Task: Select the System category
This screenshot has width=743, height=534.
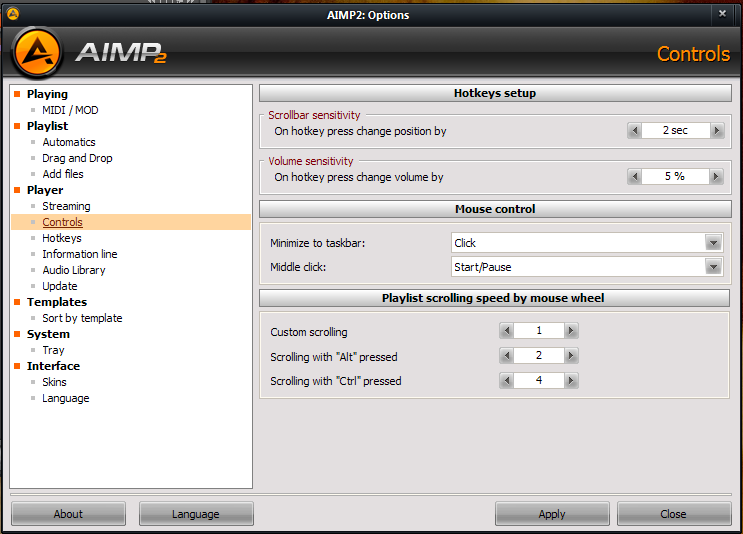Action: (48, 334)
